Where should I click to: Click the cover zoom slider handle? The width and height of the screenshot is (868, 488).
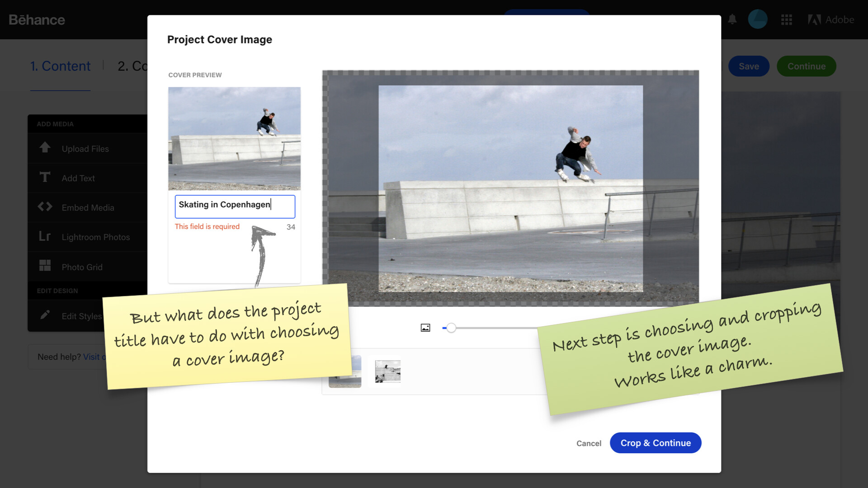click(x=451, y=328)
